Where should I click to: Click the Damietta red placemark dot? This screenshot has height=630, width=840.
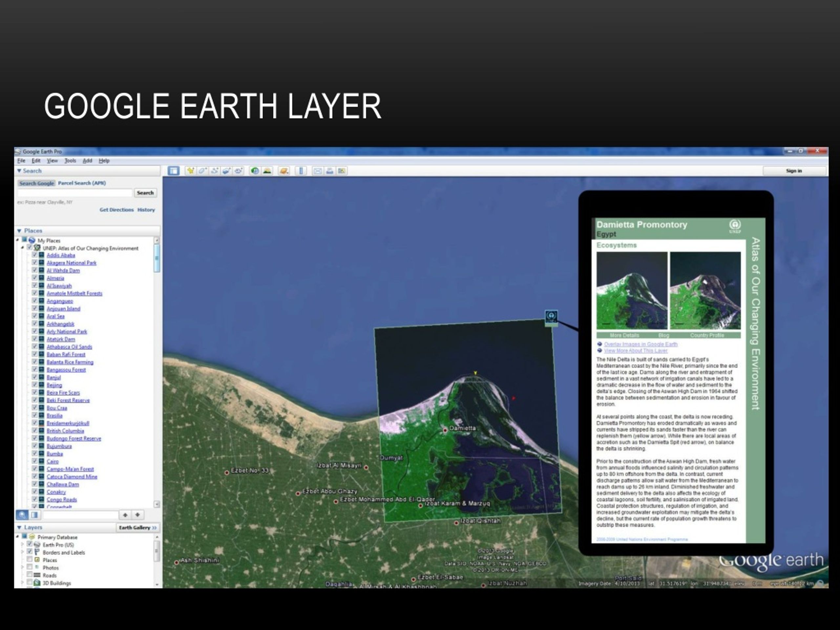pos(445,430)
